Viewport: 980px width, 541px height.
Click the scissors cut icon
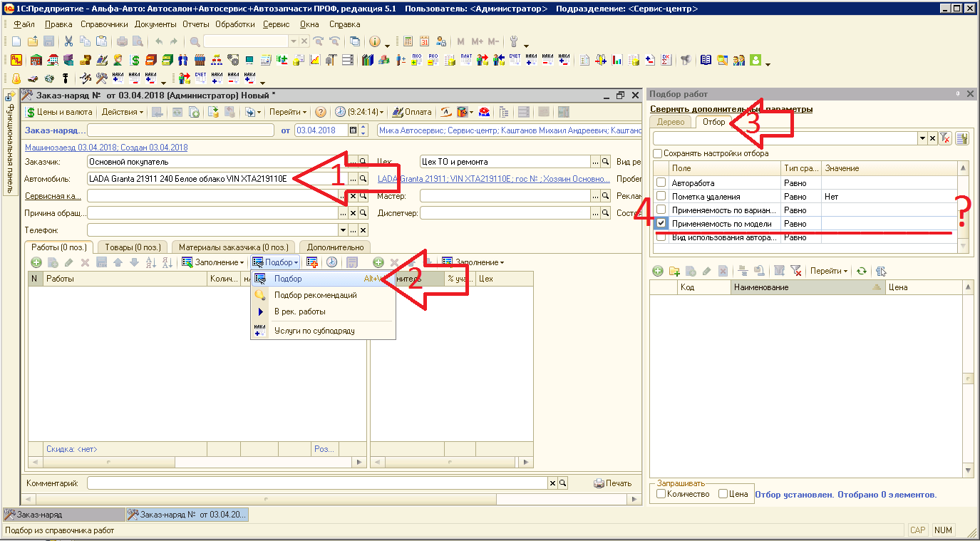point(68,41)
